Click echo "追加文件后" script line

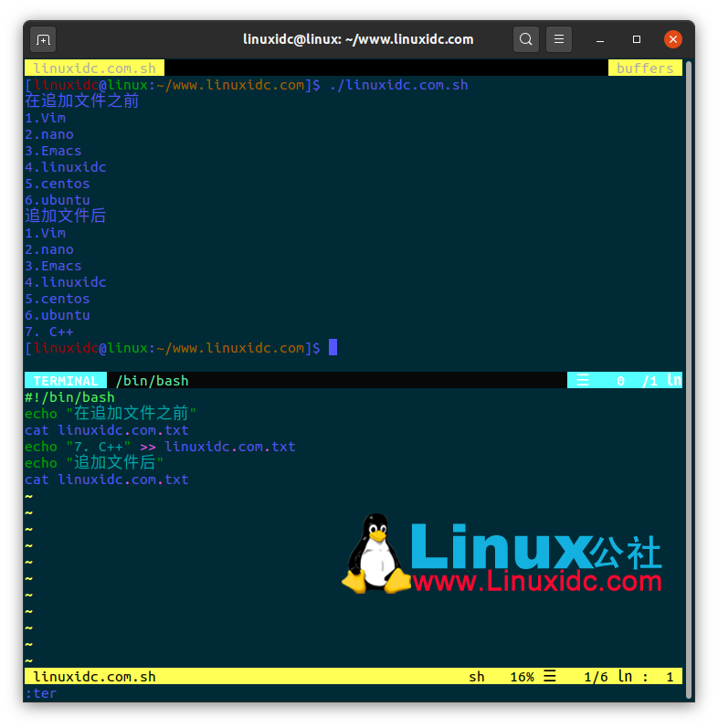coord(94,463)
